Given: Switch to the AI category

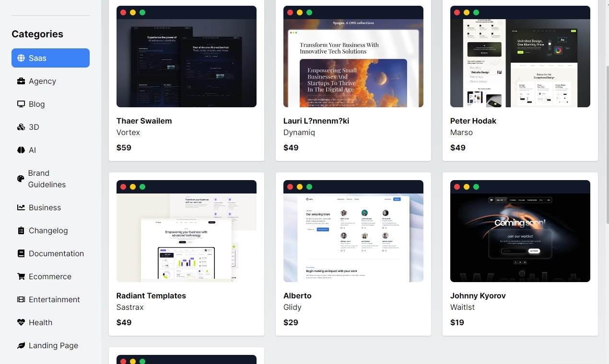Looking at the screenshot, I should tap(50, 150).
